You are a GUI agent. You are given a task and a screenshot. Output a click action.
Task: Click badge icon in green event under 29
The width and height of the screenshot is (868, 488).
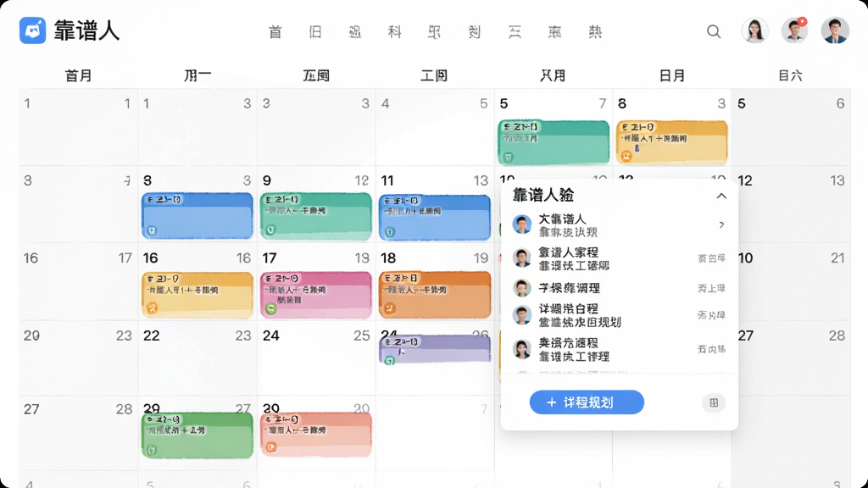152,450
